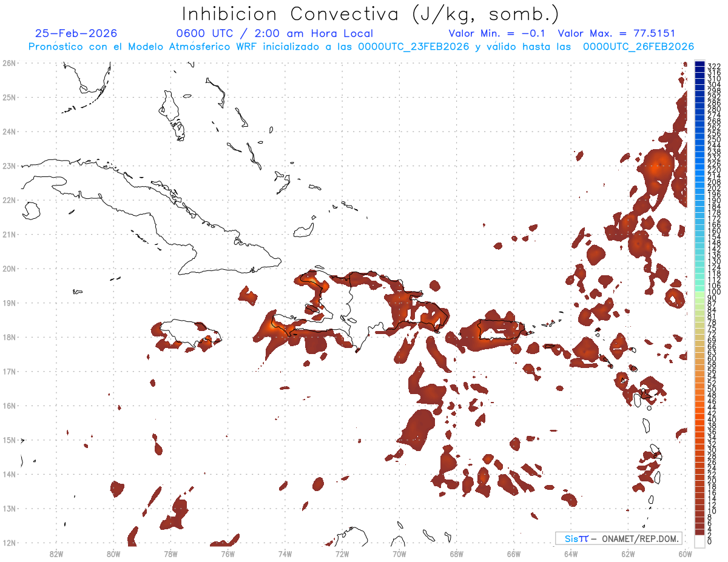Click the latitude label "12N"
The height and width of the screenshot is (562, 728).
pos(9,543)
